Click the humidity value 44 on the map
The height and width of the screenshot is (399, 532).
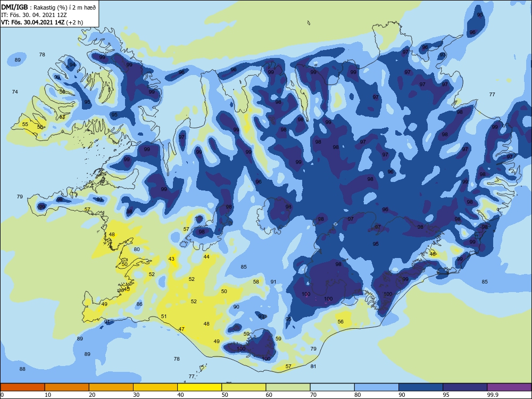pos(206,257)
